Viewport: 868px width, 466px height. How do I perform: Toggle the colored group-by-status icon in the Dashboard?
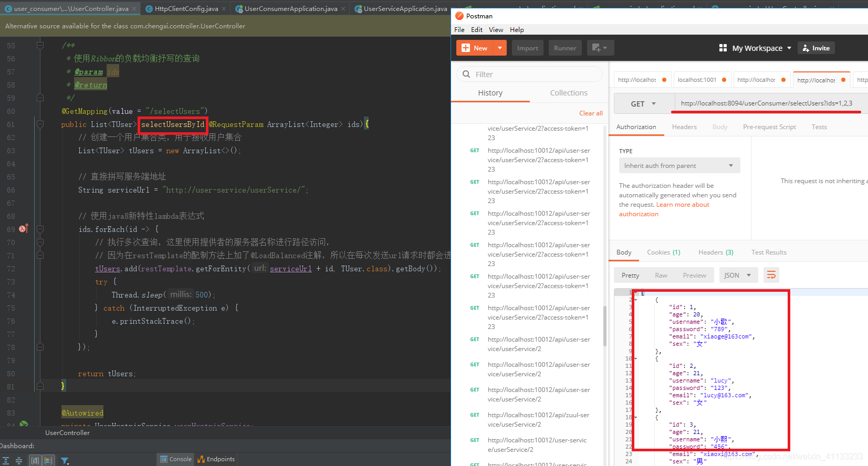(x=48, y=460)
